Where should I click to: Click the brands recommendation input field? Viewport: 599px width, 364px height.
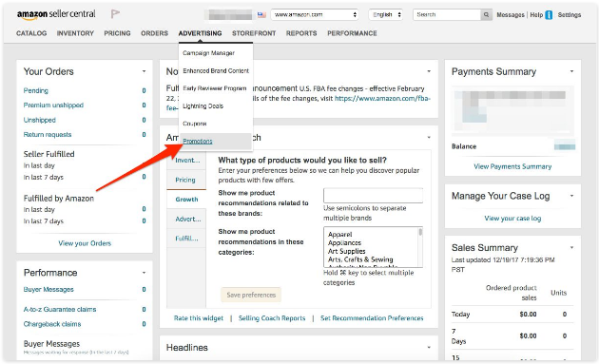373,195
